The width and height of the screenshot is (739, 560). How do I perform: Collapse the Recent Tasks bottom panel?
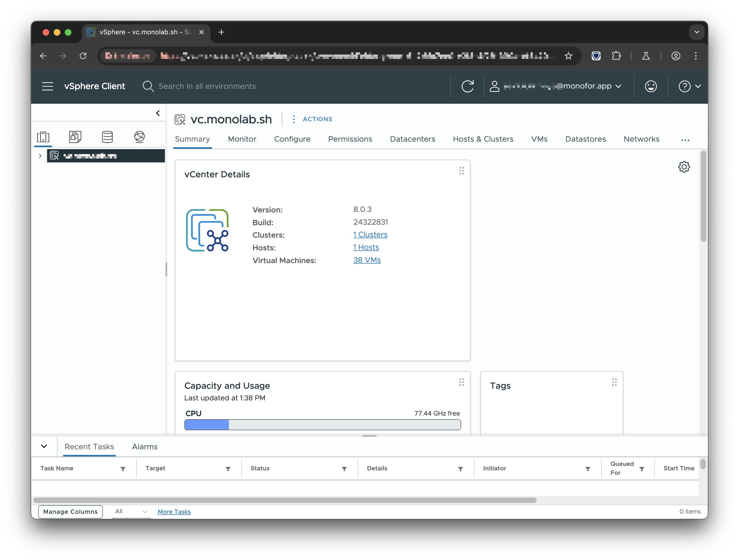(44, 447)
